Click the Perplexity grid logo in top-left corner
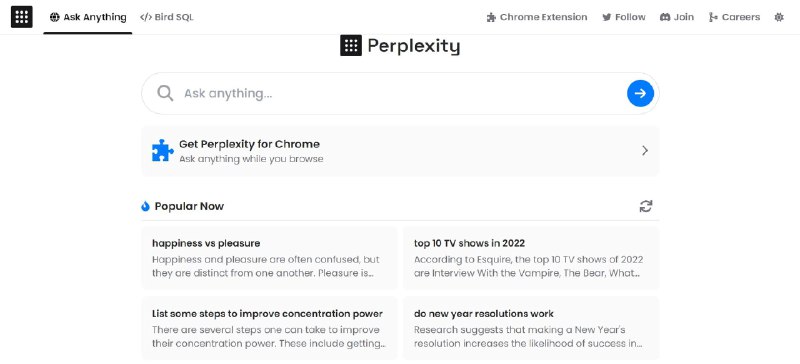This screenshot has width=800, height=364. [21, 17]
